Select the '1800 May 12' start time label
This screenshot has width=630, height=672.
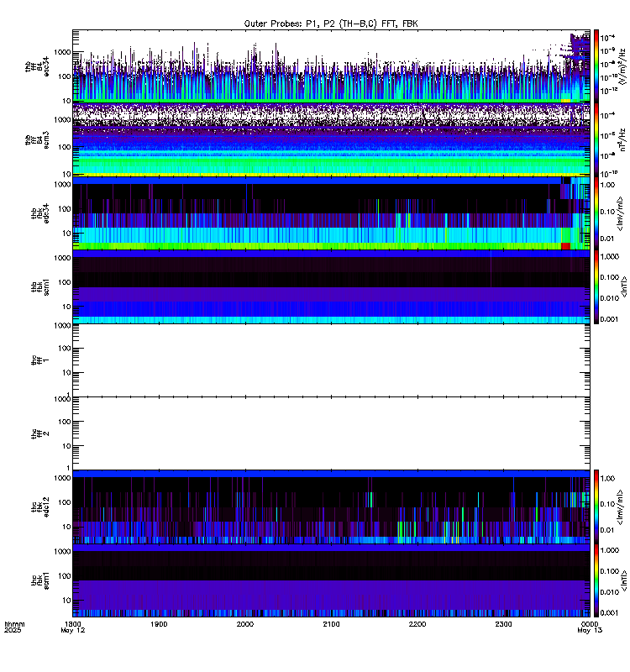tap(73, 627)
